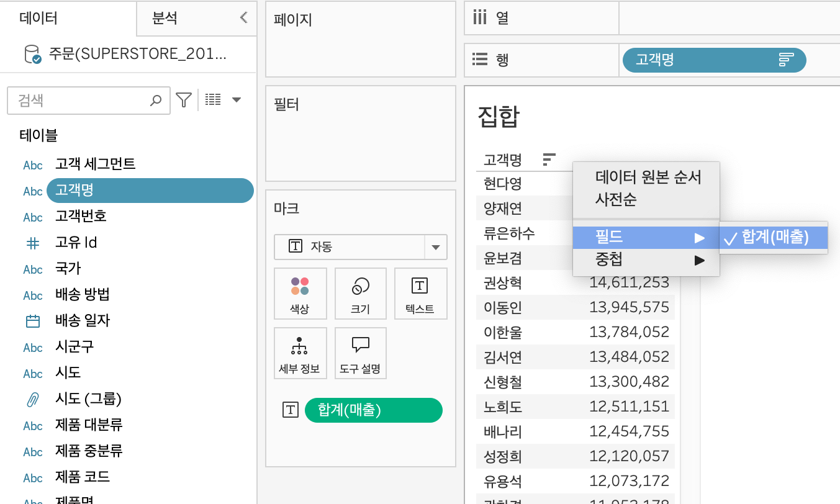Click the hash icon of 고유 Id
840x504 pixels.
click(x=32, y=243)
